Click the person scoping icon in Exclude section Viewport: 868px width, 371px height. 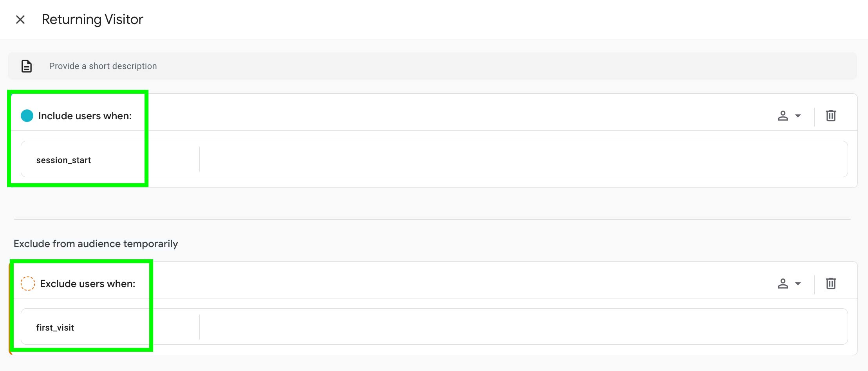coord(782,283)
